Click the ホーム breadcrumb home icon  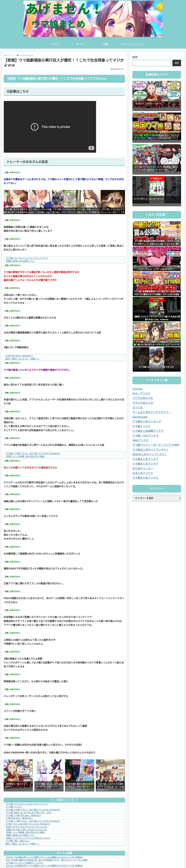(5, 55)
